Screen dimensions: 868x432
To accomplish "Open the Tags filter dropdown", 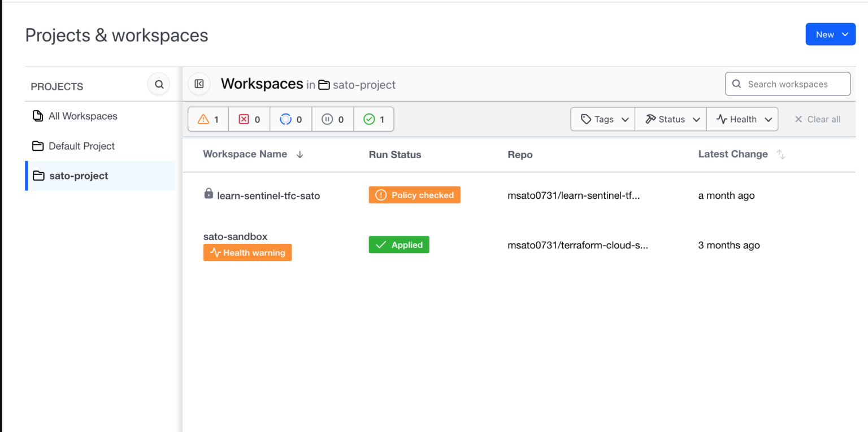I will point(602,119).
